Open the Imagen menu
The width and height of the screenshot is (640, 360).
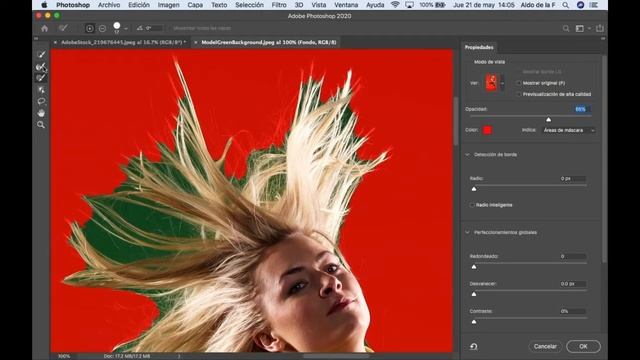click(169, 5)
